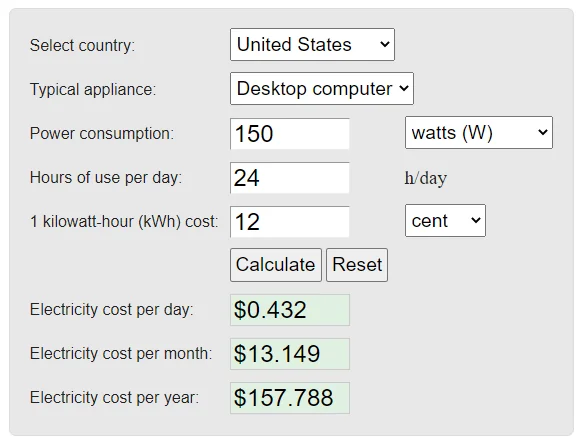Click the Calculate button

tap(276, 265)
